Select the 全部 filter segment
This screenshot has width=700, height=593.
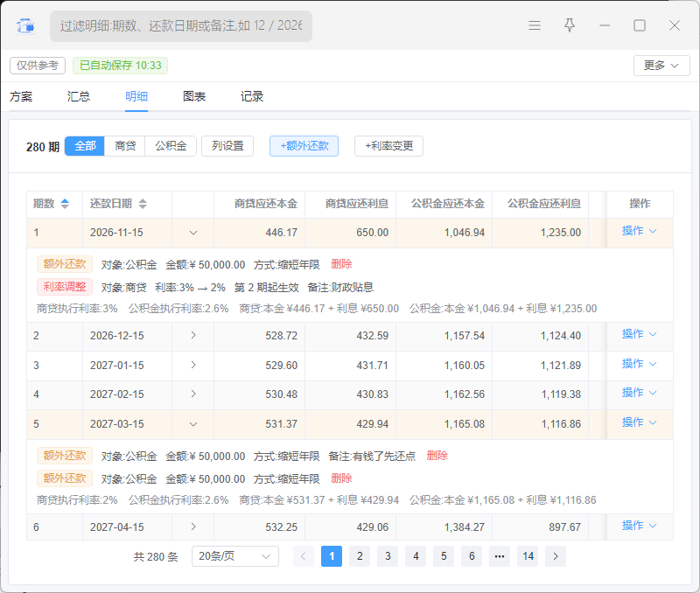pyautogui.click(x=85, y=146)
